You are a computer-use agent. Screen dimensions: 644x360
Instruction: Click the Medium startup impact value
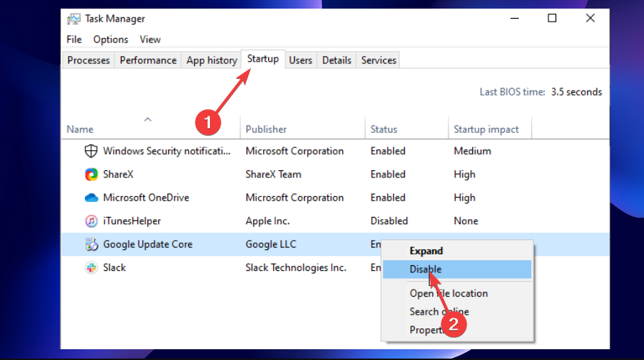tap(472, 151)
